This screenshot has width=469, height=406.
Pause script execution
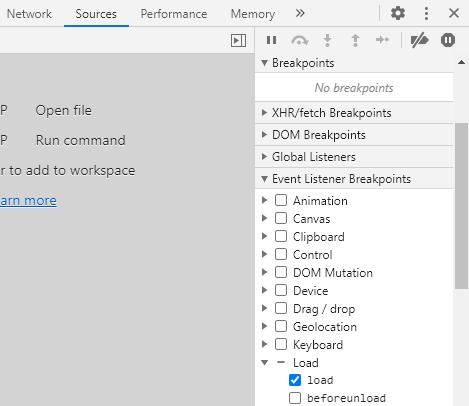[271, 40]
